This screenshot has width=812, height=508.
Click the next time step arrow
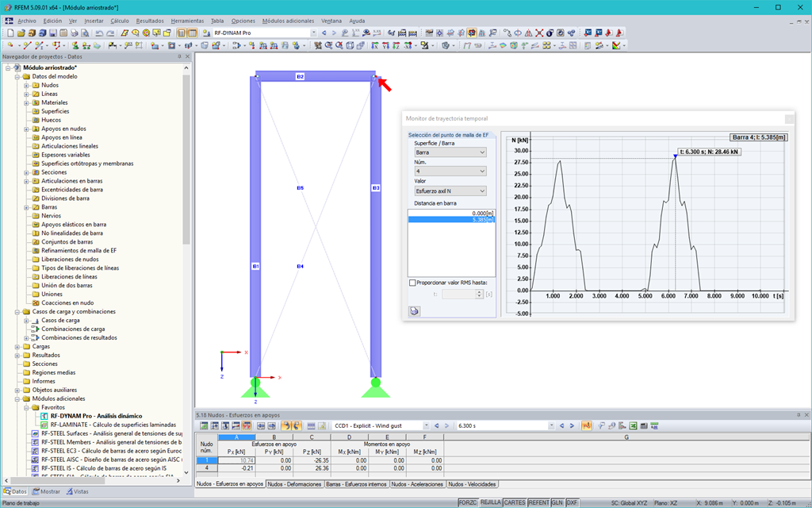572,425
